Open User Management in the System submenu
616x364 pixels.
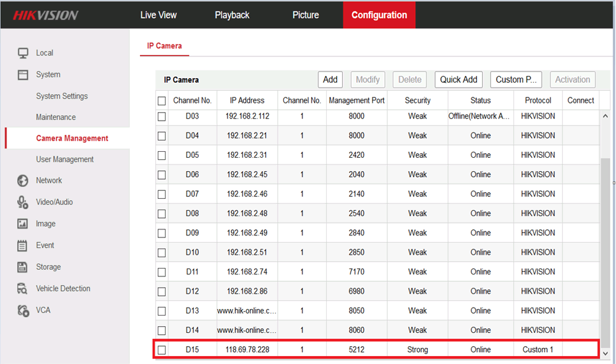tap(65, 160)
